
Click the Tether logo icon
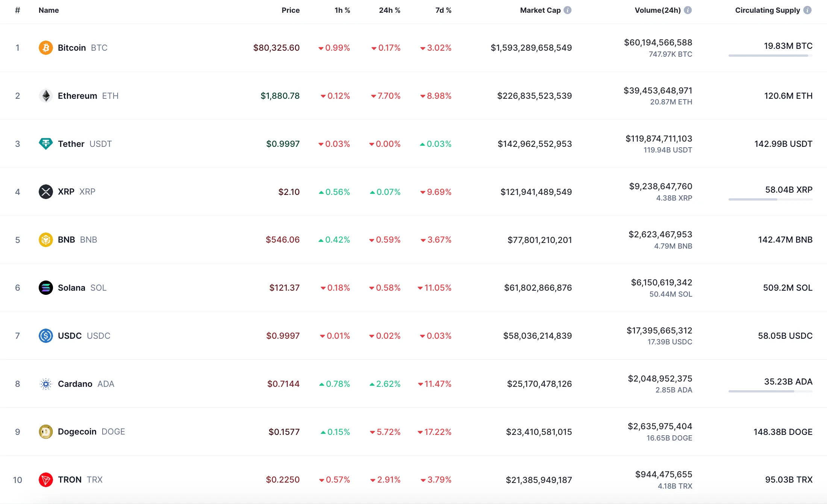tap(45, 144)
